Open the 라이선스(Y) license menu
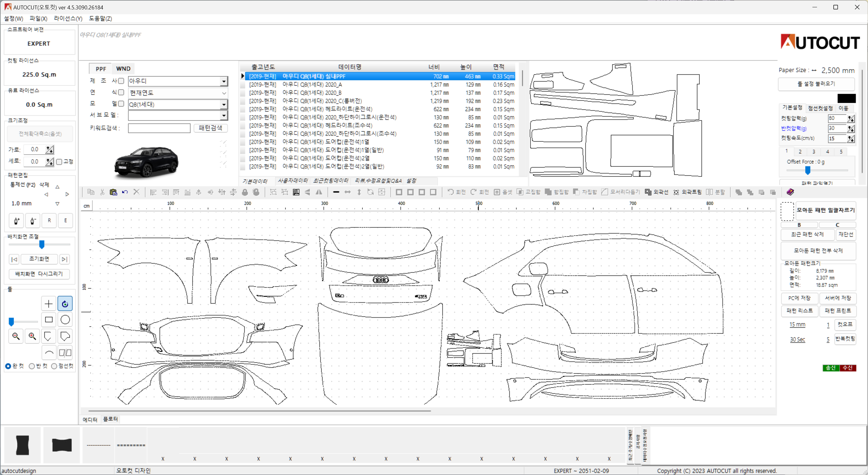 click(x=68, y=19)
